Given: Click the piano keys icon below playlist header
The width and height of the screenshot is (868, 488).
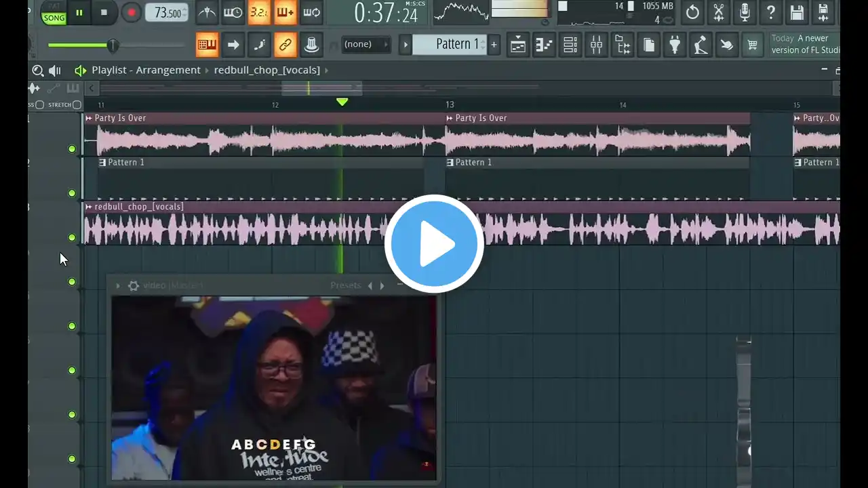Looking at the screenshot, I should pos(73,88).
